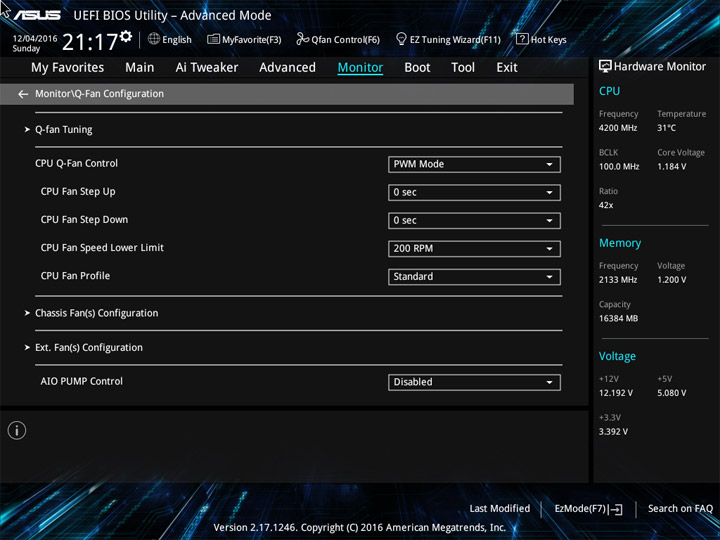
Task: Click the 1.200 V memory voltage value
Action: point(671,280)
